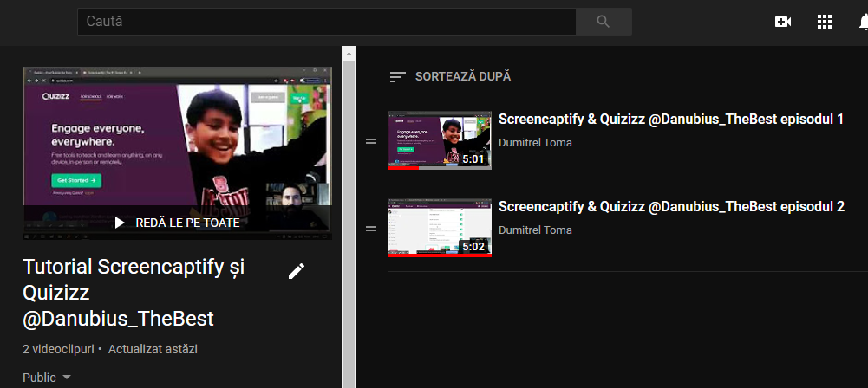Click the Caută search field
Image resolution: width=868 pixels, height=388 pixels.
tap(325, 22)
